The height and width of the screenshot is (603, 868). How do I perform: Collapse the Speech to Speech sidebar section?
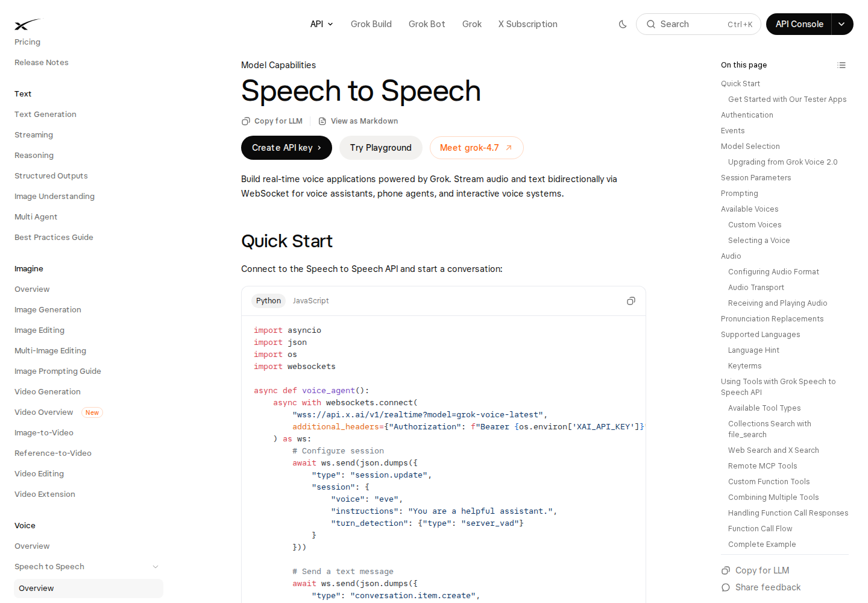point(156,567)
